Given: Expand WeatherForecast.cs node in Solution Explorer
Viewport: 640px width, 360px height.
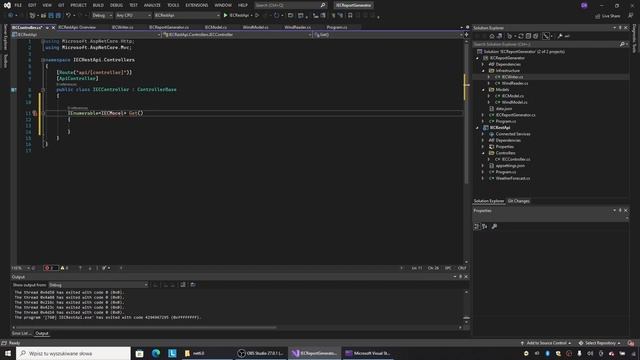Looking at the screenshot, I should pyautogui.click(x=483, y=178).
